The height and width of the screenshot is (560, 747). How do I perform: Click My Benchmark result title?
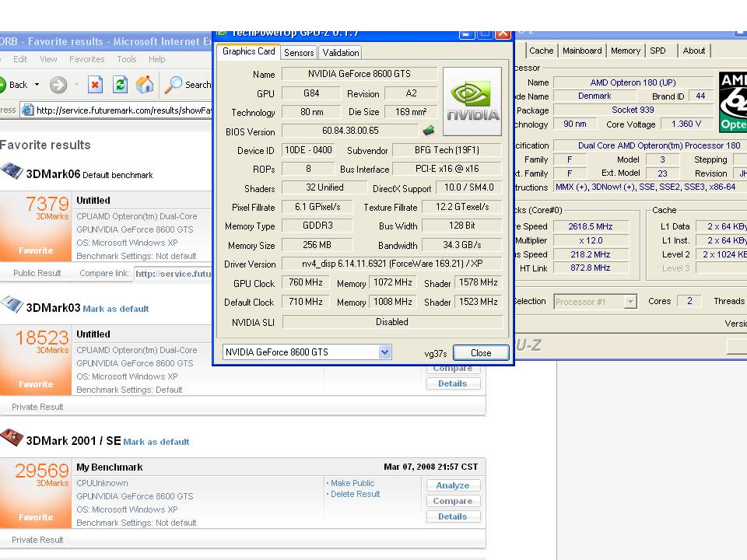click(110, 467)
